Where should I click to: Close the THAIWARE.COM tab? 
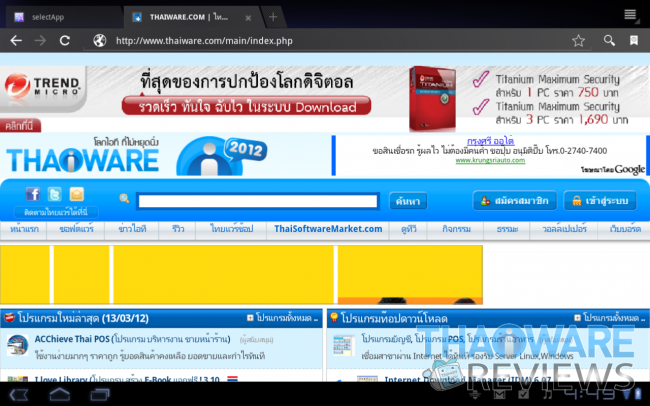[x=248, y=18]
